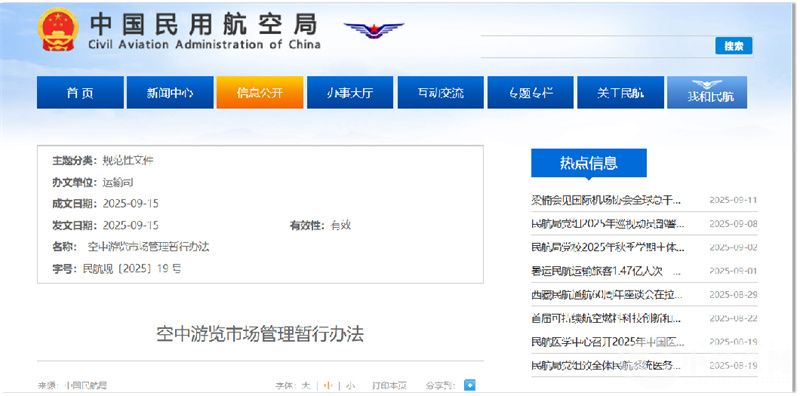Click the 热点信息 hot info header
The image size is (800, 396).
pyautogui.click(x=589, y=163)
